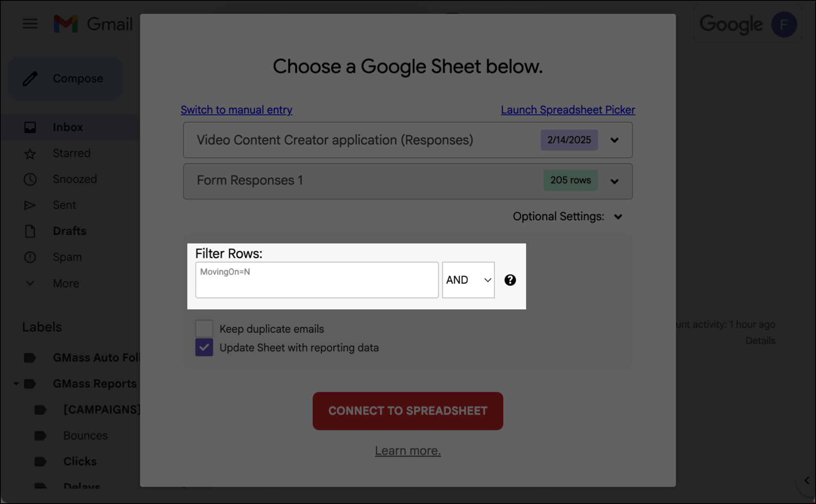
Task: Click the Inbox tray icon
Action: click(x=30, y=127)
